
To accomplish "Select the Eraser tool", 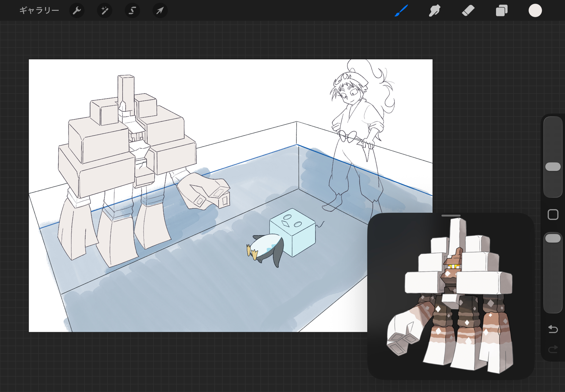I will [468, 11].
